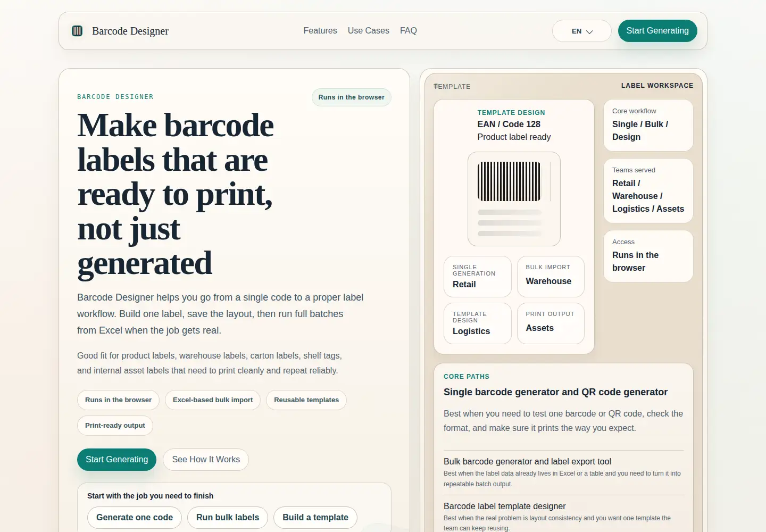
Task: Click the Reusable templates chip
Action: click(306, 400)
